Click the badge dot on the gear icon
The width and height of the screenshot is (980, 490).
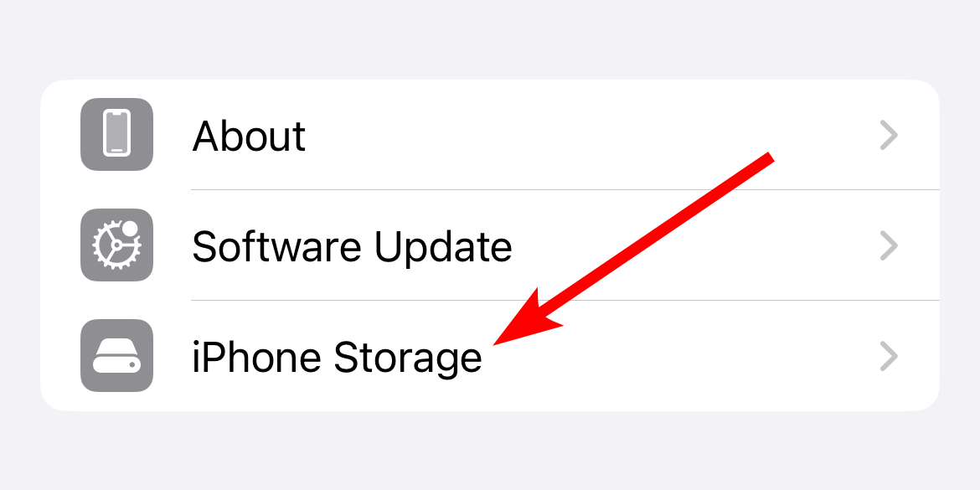pyautogui.click(x=130, y=229)
